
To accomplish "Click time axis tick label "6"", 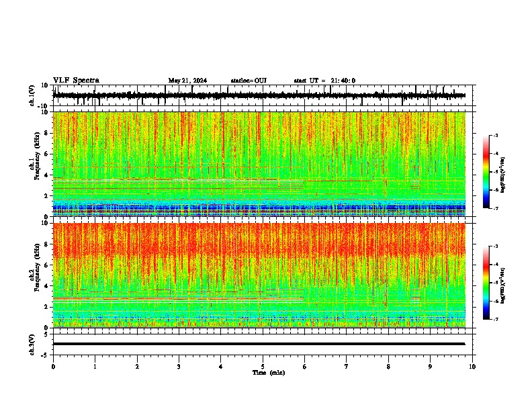I will pyautogui.click(x=305, y=367).
